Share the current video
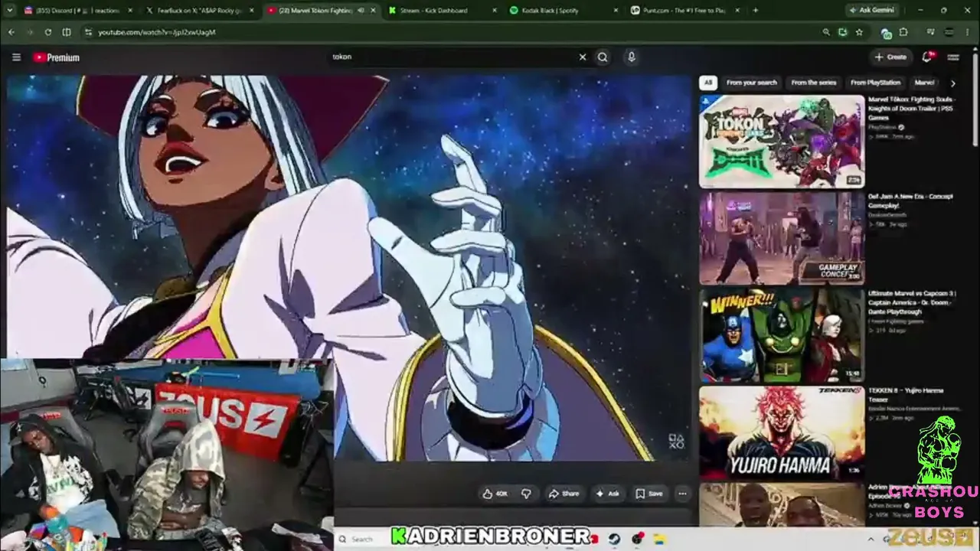 tap(563, 494)
